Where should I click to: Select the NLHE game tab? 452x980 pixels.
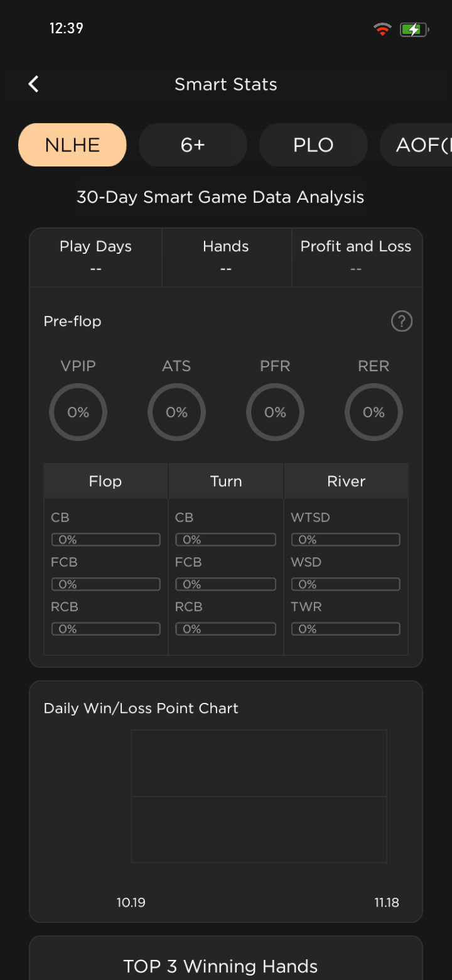pos(72,145)
